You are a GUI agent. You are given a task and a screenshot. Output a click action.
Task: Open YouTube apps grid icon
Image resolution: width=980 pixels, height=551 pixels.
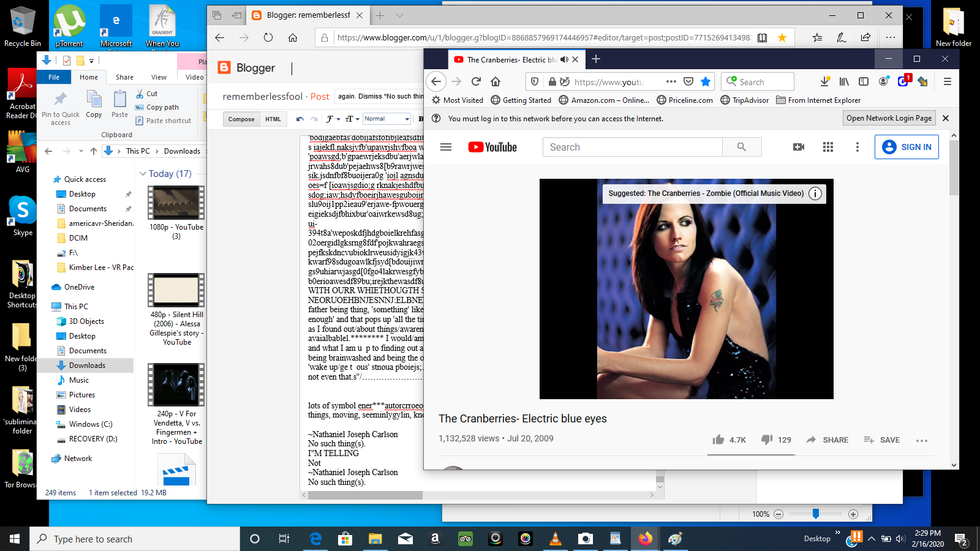(x=828, y=147)
